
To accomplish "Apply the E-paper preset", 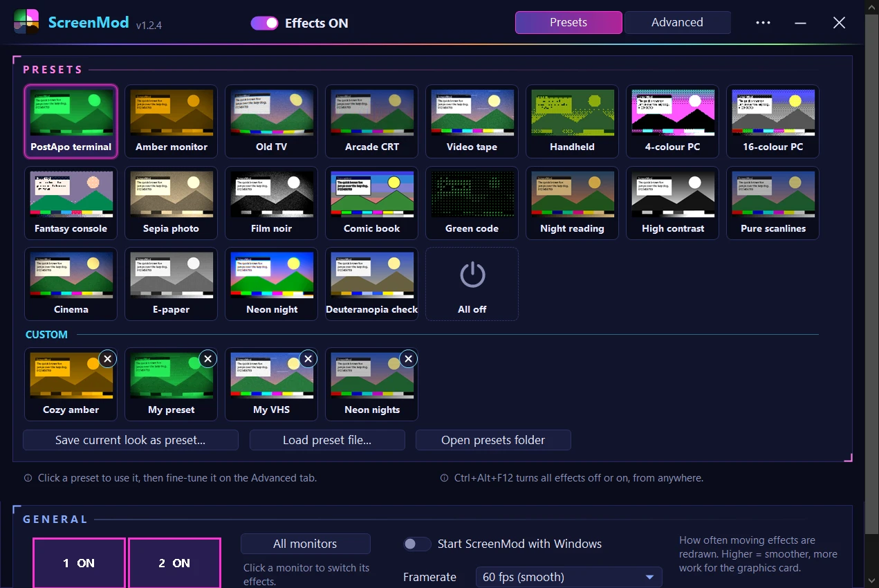I will (172, 284).
